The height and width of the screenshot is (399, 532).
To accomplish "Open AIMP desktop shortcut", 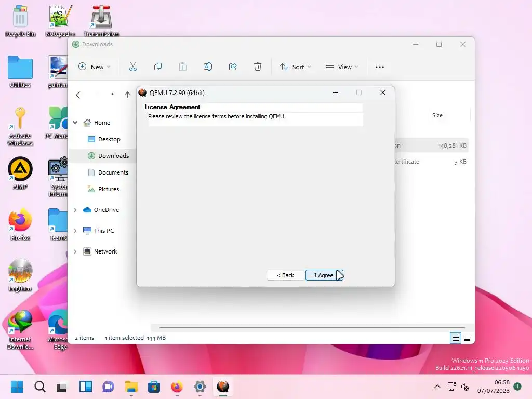I will [x=20, y=173].
